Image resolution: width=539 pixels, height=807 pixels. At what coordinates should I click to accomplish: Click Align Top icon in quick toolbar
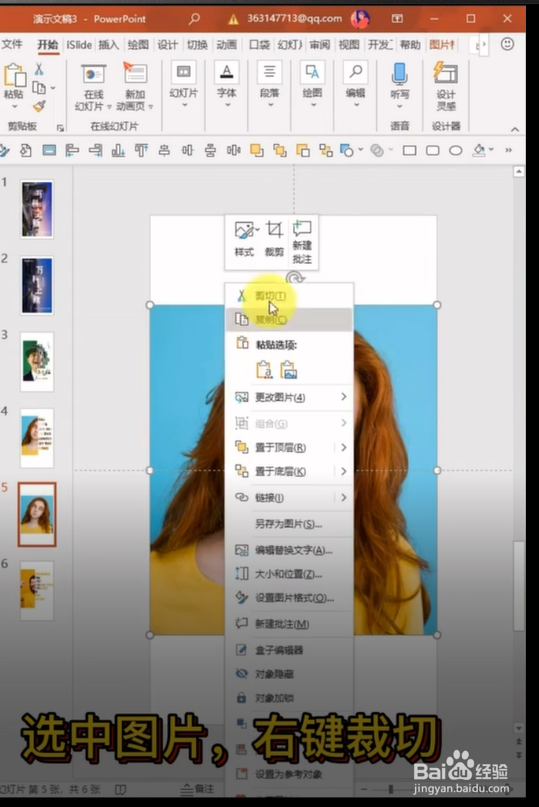coord(141,150)
